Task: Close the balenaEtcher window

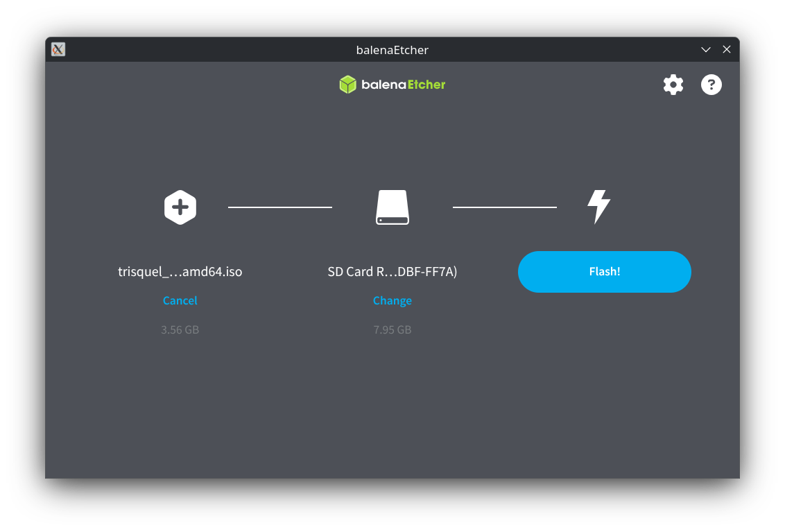Action: pos(727,49)
